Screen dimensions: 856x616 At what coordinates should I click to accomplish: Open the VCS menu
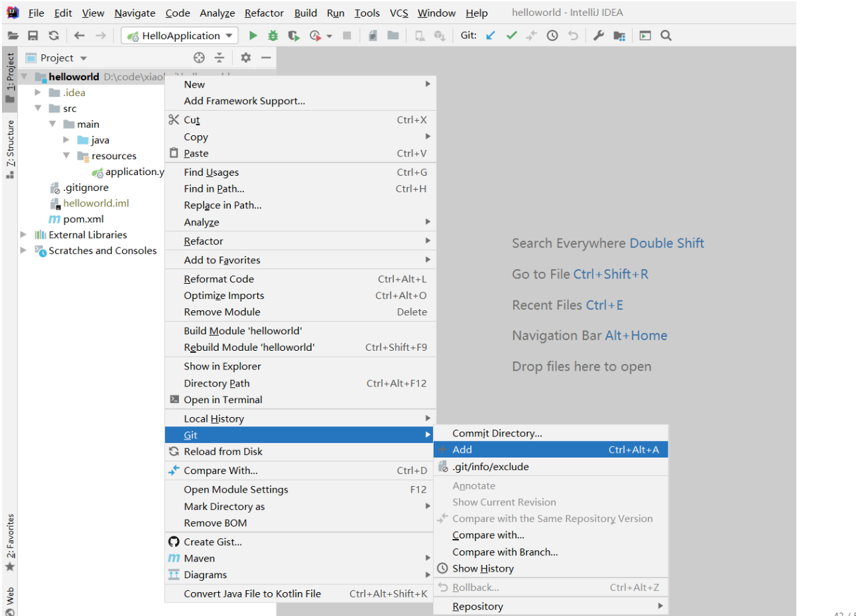[x=399, y=13]
